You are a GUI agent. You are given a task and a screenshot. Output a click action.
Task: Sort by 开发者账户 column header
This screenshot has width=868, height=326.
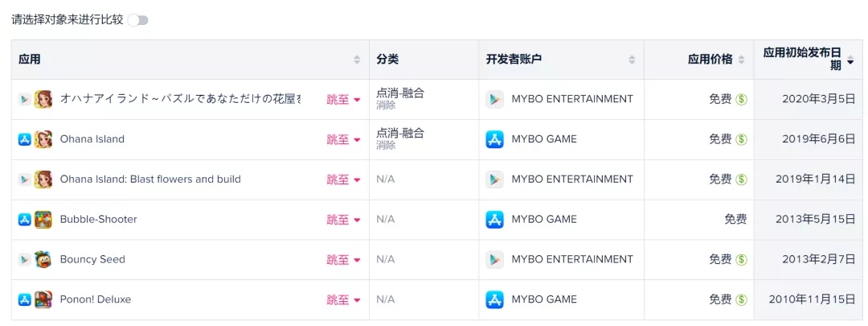pyautogui.click(x=632, y=60)
